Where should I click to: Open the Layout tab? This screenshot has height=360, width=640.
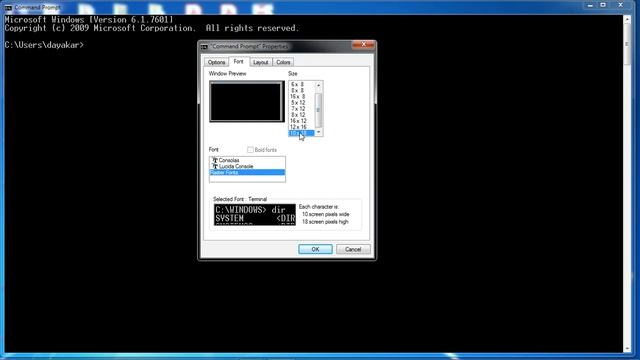click(260, 62)
